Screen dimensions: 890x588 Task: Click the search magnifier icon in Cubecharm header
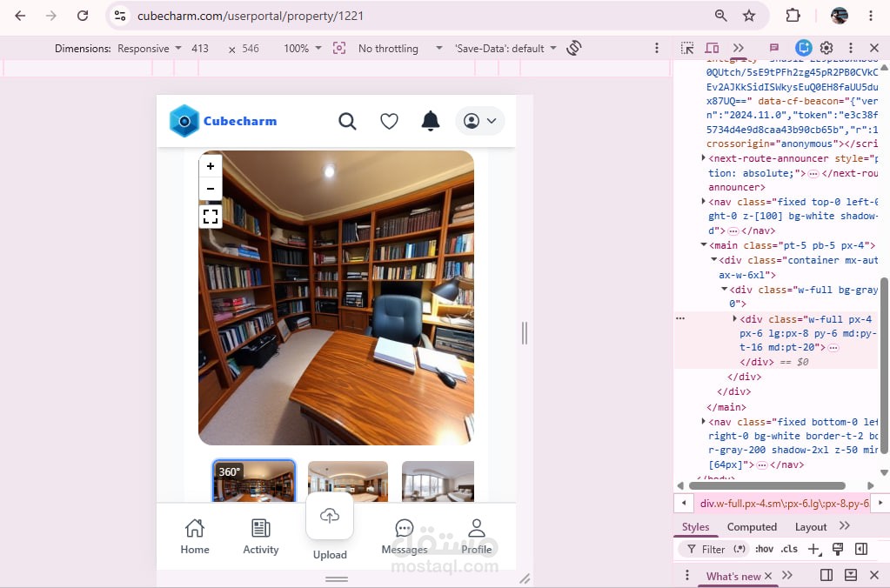pyautogui.click(x=347, y=121)
